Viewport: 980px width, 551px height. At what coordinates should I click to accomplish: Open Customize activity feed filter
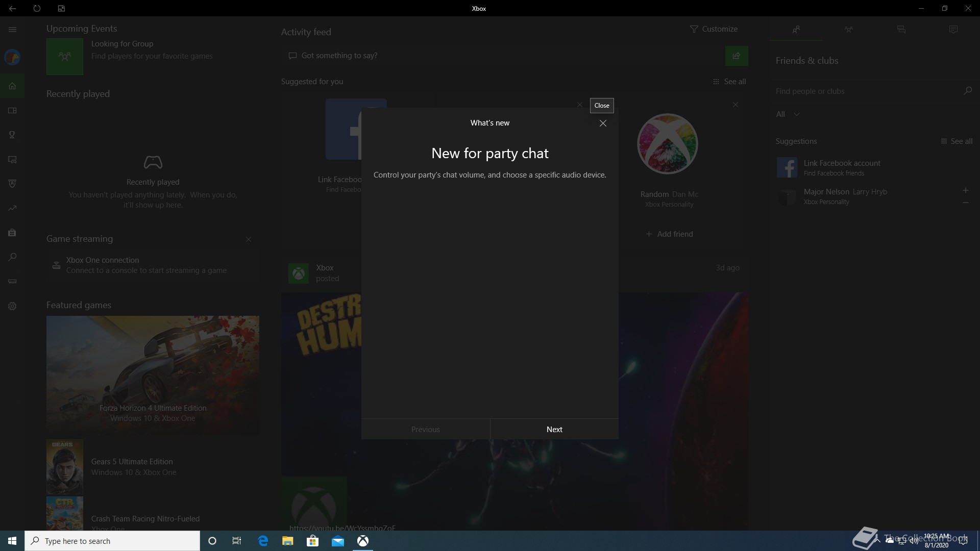(x=714, y=29)
